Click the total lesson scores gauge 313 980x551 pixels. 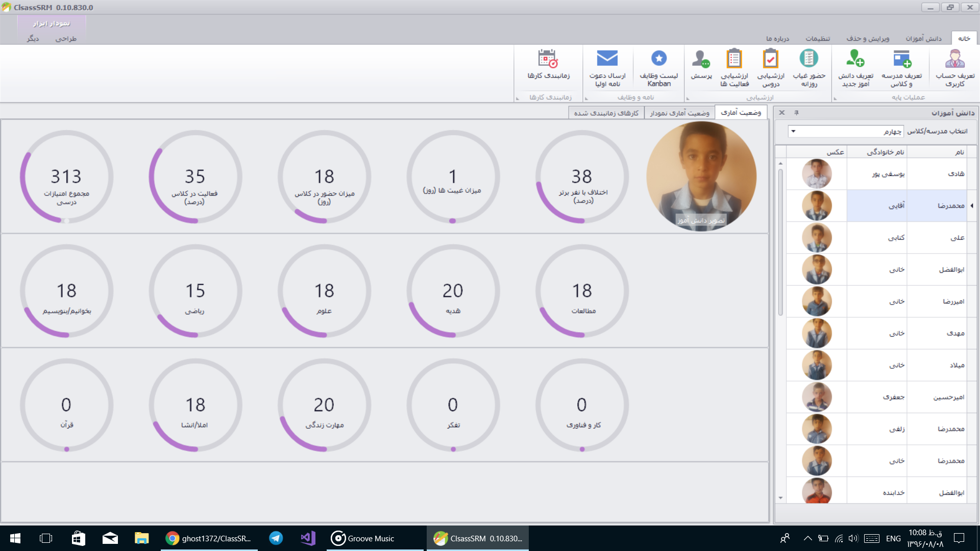point(66,177)
